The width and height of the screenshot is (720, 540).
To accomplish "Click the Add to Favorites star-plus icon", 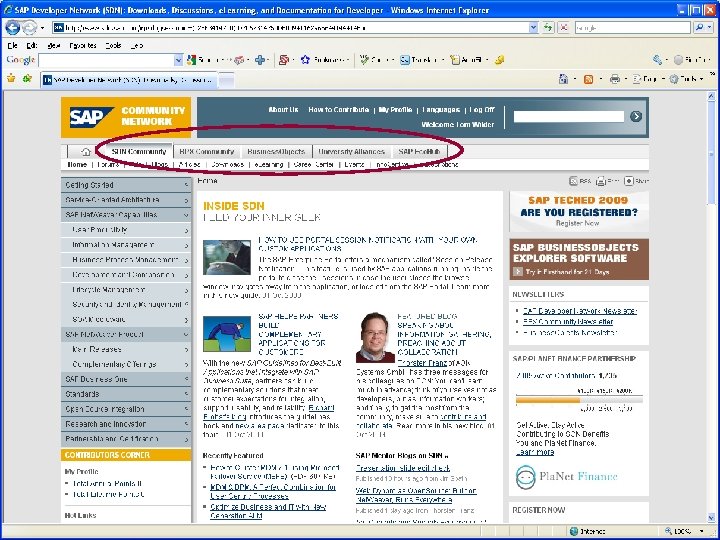I will pyautogui.click(x=27, y=79).
